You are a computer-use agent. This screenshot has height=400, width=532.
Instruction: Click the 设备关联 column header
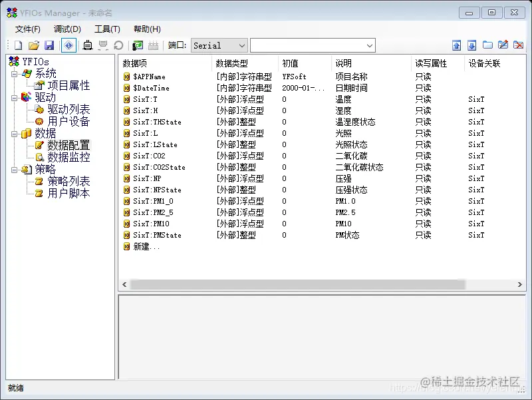[x=495, y=63]
